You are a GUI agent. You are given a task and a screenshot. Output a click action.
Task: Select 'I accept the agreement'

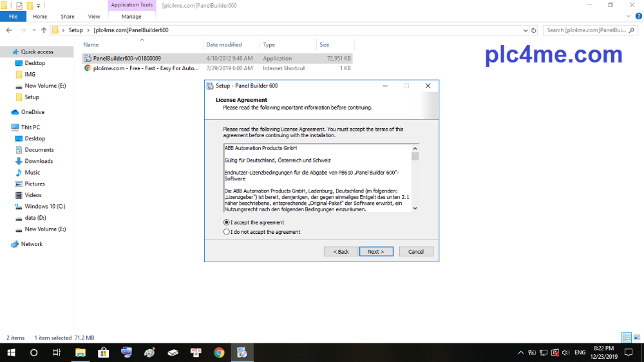[227, 222]
